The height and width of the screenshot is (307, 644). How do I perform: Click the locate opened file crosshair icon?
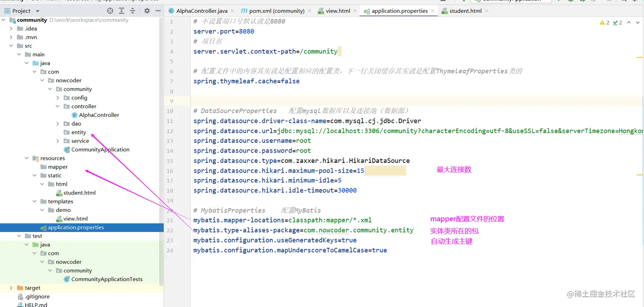pyautogui.click(x=110, y=11)
